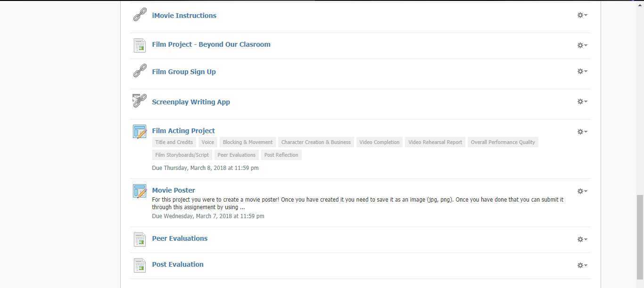The image size is (644, 288).
Task: Click the document icon next to Peer Evaluations
Action: pos(140,239)
